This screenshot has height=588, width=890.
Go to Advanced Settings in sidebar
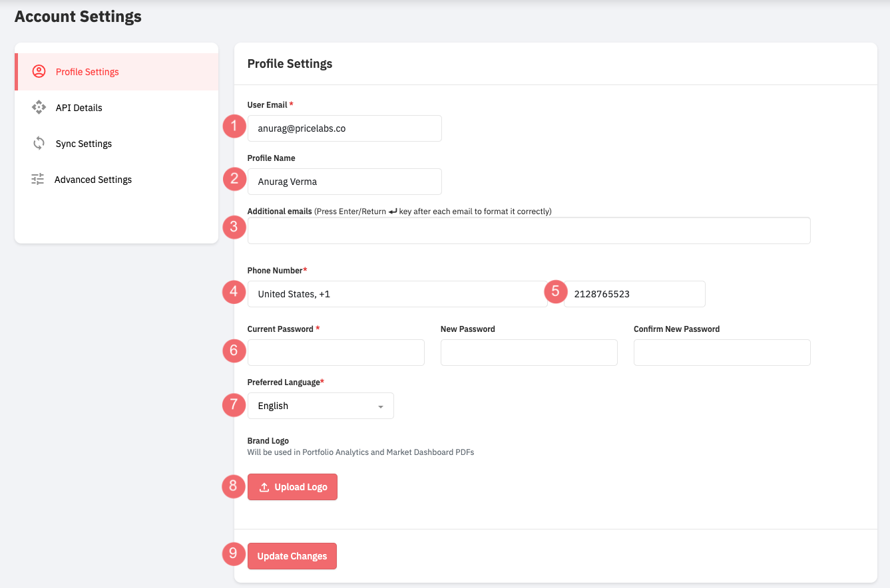click(x=93, y=180)
